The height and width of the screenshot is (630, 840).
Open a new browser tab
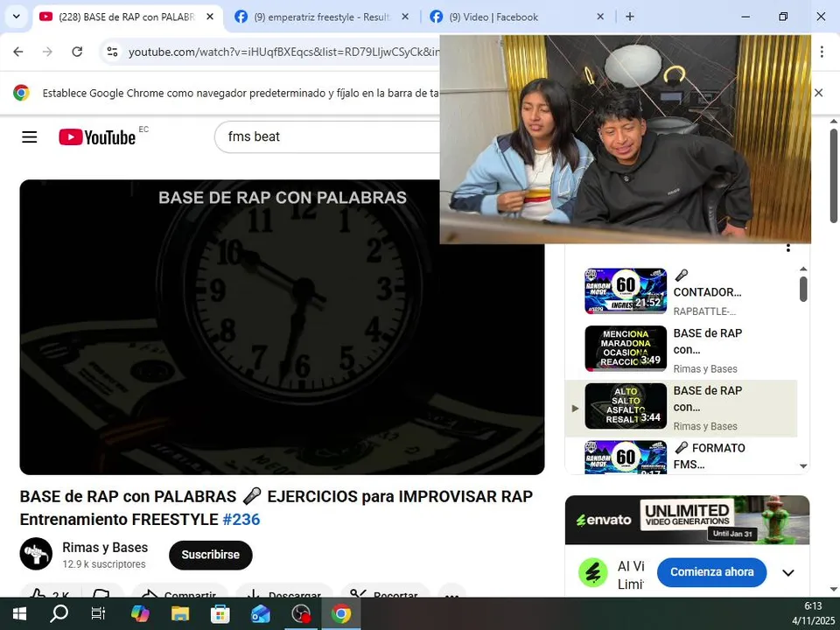click(630, 17)
